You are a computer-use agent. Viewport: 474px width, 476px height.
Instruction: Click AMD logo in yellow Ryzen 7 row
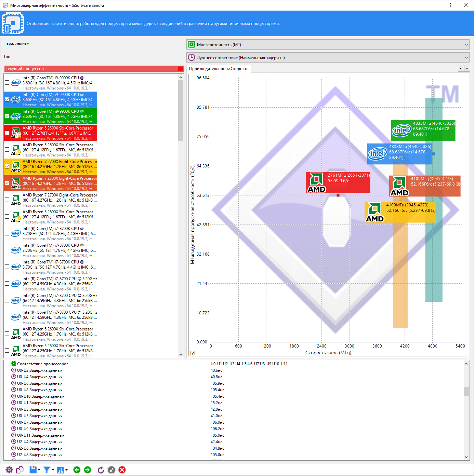[16, 166]
